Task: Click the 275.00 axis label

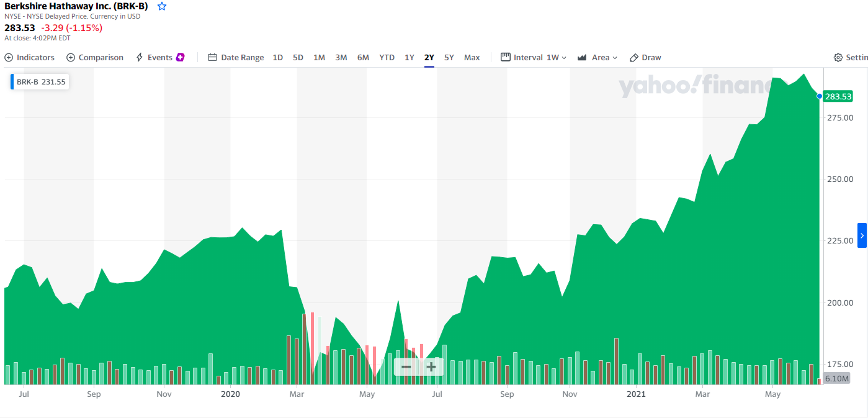Action: [839, 117]
